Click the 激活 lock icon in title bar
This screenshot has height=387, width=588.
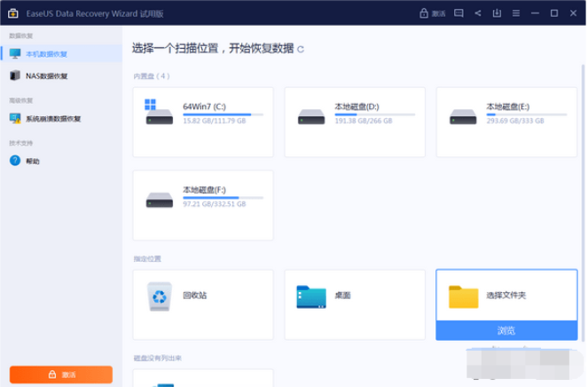coord(424,13)
